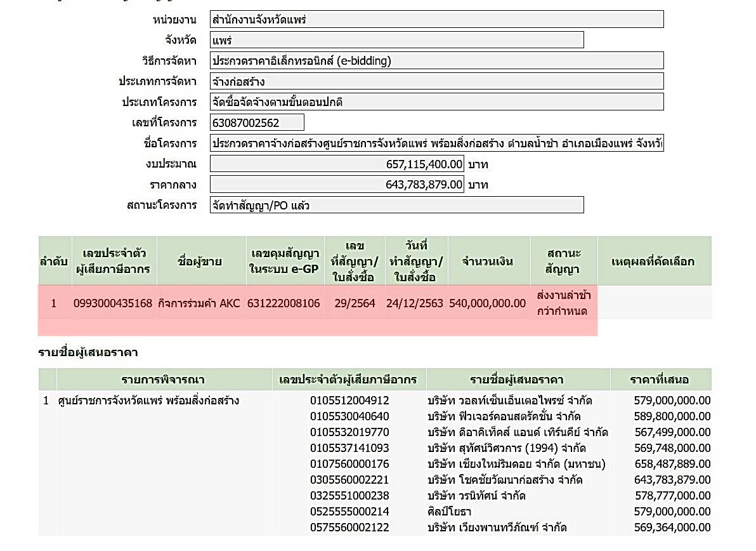Select the งบประมาณ amount field 657,115,400.00

point(337,164)
